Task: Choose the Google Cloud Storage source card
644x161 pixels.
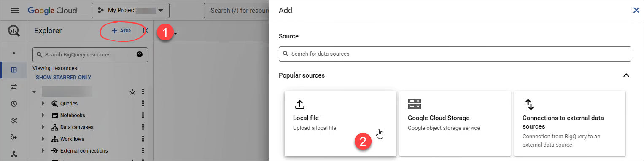Action: 455,123
